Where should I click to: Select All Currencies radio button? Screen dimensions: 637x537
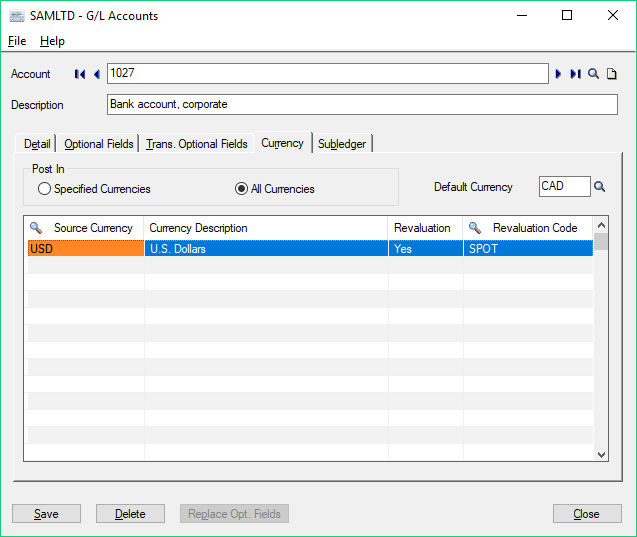coord(241,189)
